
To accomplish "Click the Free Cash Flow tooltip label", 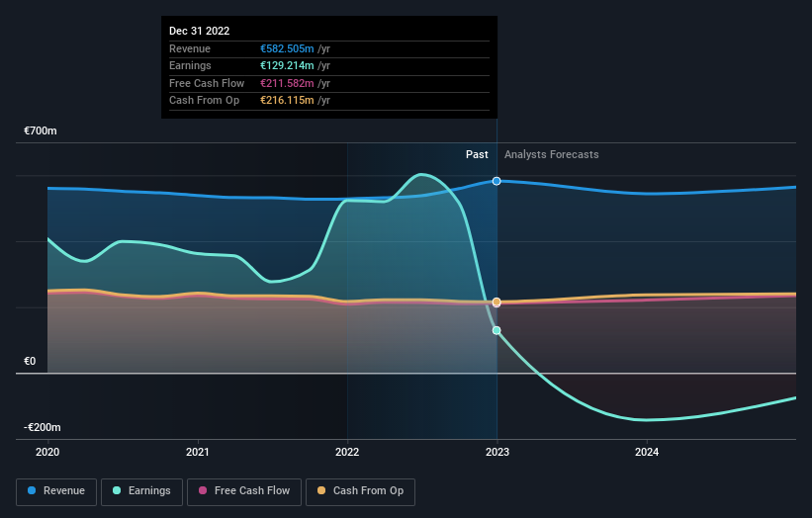I will tap(207, 83).
